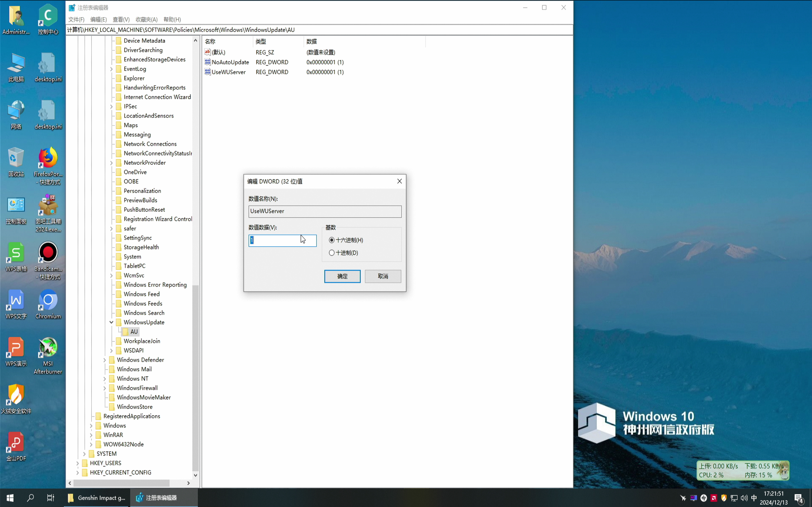Switch to 注册表编辑器 on the taskbar
This screenshot has height=507, width=812.
tap(161, 497)
